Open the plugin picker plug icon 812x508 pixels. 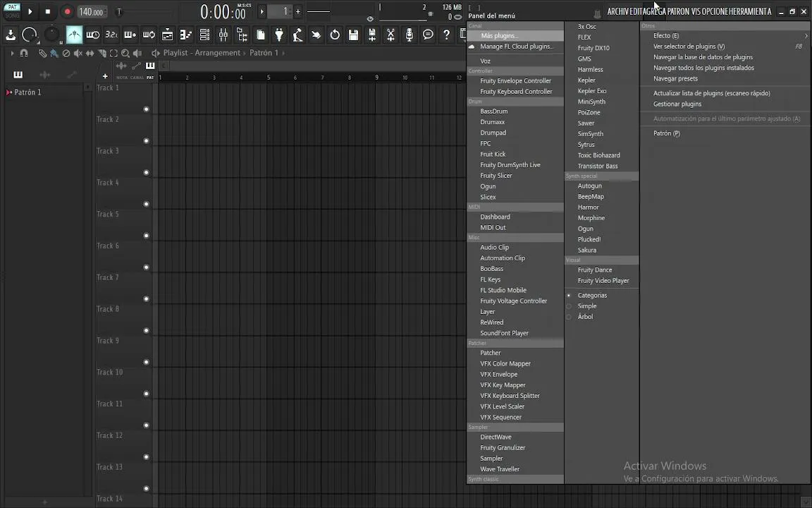279,35
